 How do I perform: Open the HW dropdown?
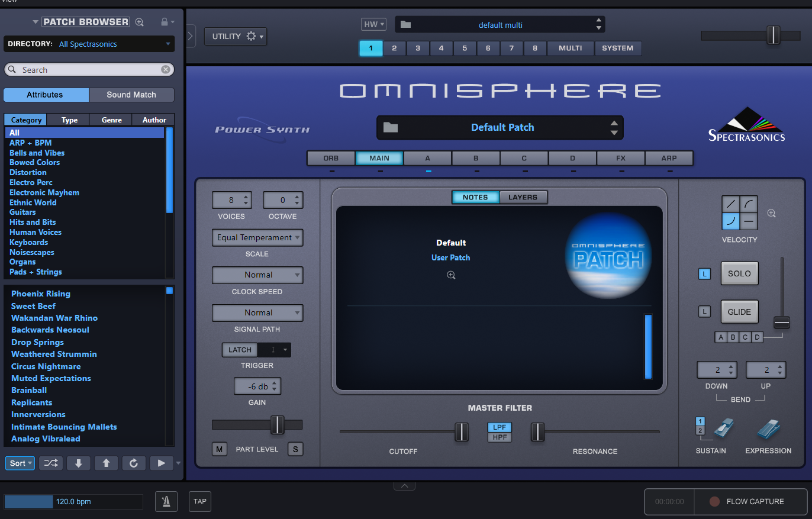[x=373, y=24]
